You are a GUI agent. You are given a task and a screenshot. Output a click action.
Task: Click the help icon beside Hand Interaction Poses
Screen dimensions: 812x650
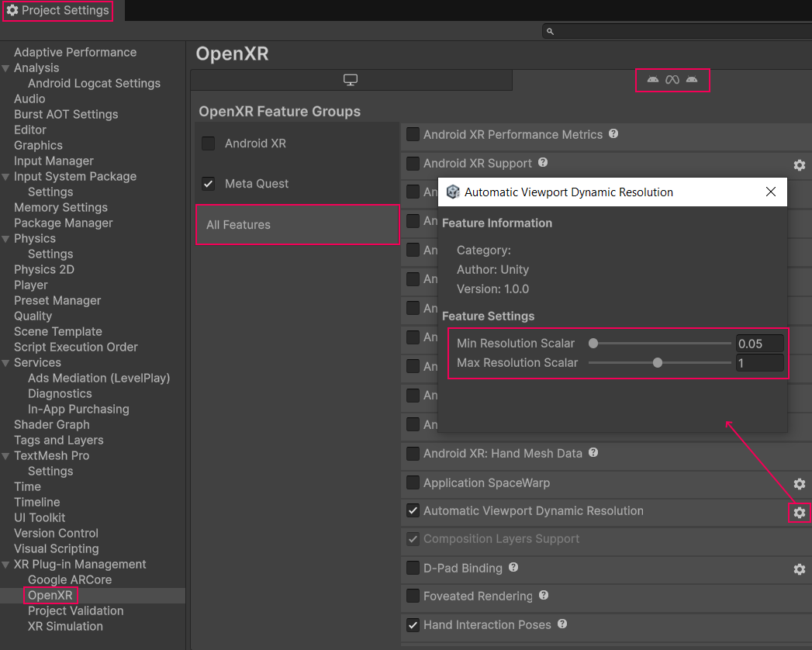[x=561, y=626]
